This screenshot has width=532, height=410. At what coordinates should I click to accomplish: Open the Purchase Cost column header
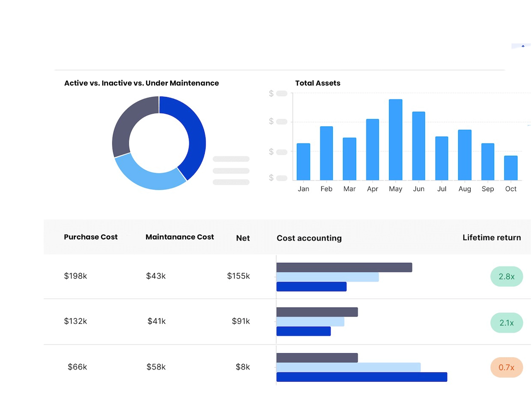click(x=91, y=237)
